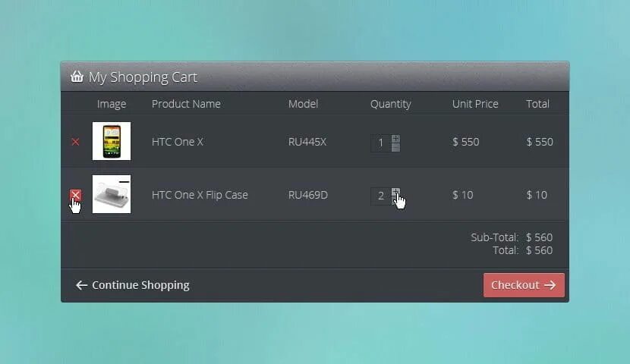Click the Flip Case quantity field
This screenshot has width=630, height=364.
[x=380, y=196]
